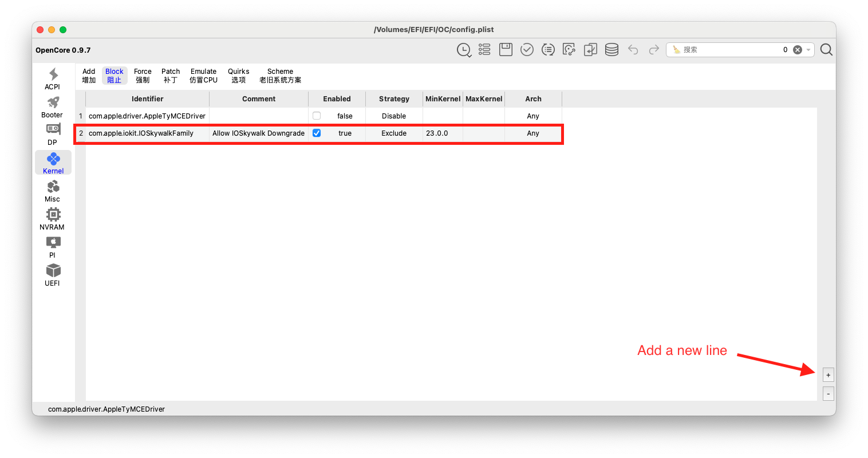
Task: Switch to the Quirks tab
Action: point(239,76)
